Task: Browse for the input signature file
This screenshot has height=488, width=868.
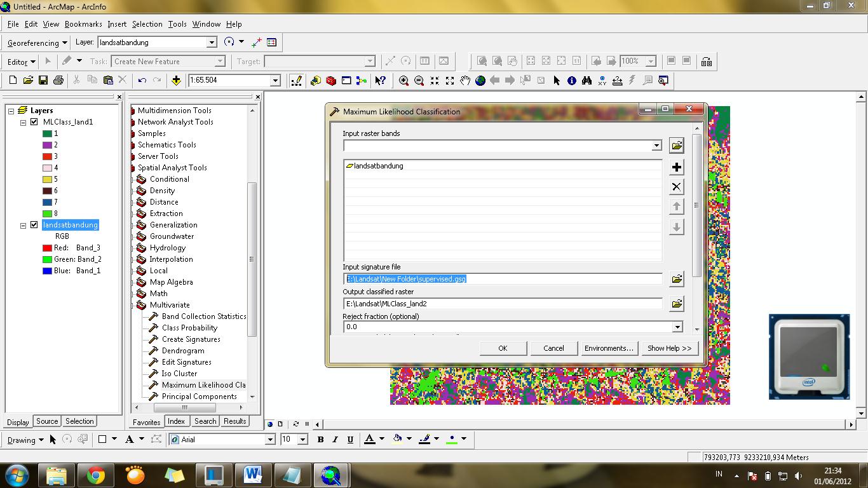Action: coord(676,278)
